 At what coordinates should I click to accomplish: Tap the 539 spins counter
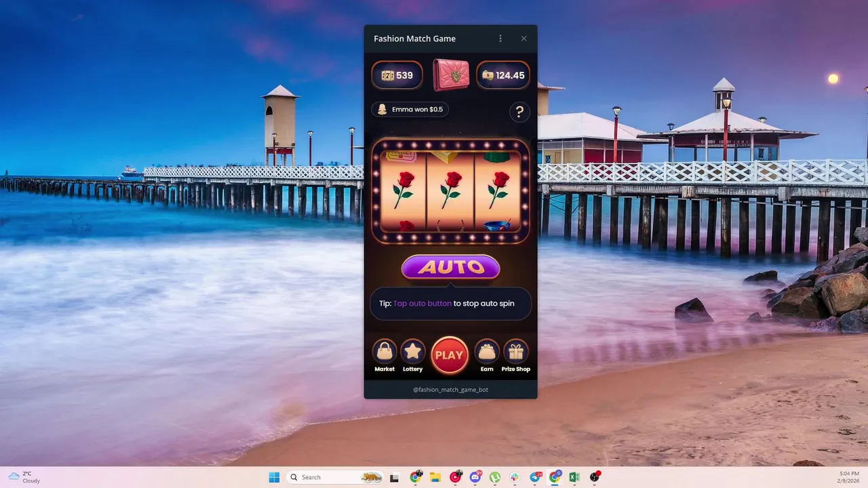tap(397, 75)
